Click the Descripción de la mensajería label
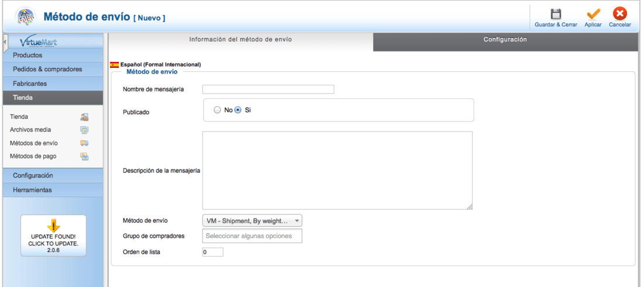This screenshot has height=287, width=644. pos(162,171)
